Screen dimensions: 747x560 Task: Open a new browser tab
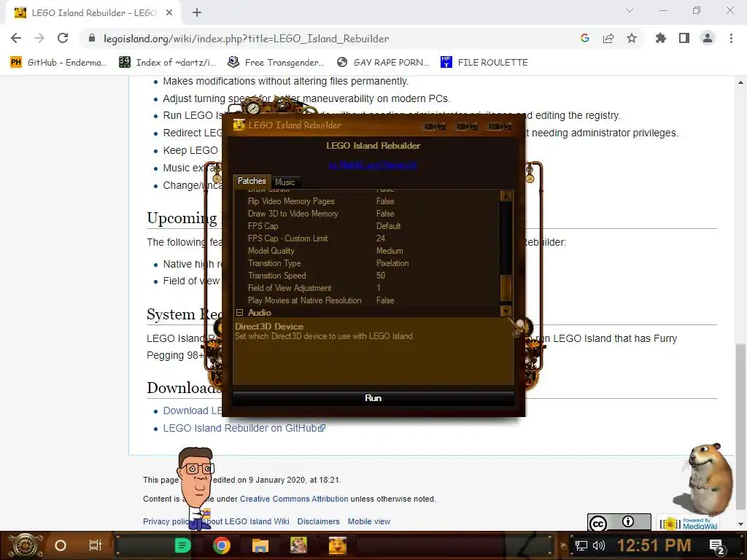click(197, 13)
